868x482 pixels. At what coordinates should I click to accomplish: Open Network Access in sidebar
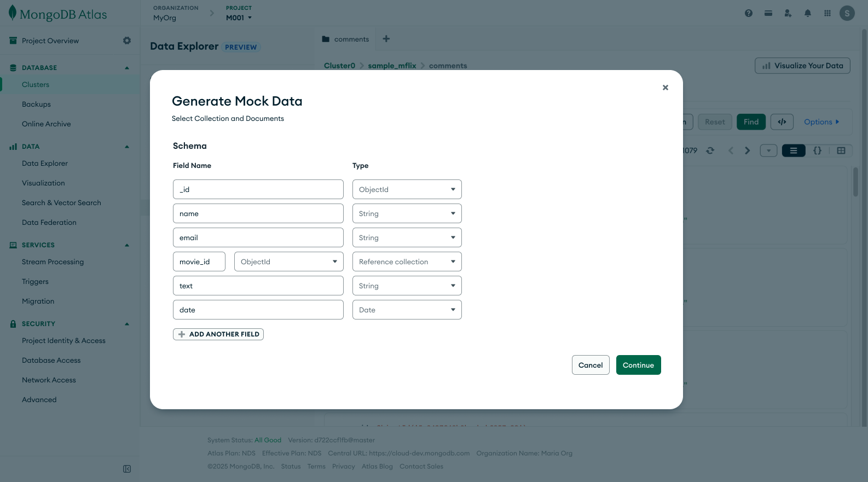[49, 380]
